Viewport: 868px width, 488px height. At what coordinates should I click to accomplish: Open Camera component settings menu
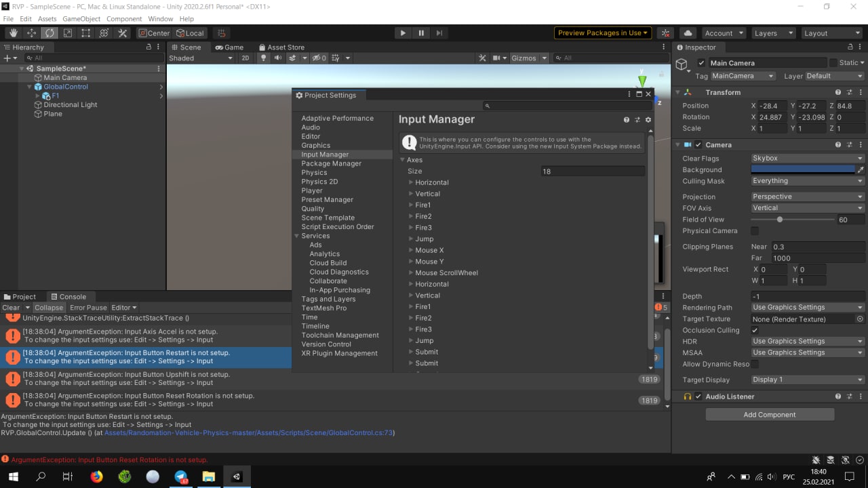[860, 144]
